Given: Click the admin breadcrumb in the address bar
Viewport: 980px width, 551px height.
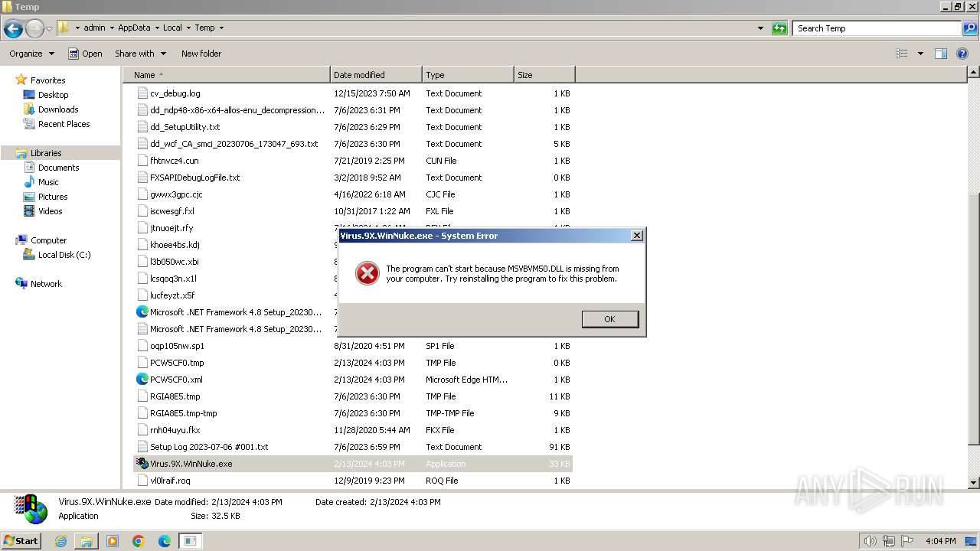Looking at the screenshot, I should point(94,28).
